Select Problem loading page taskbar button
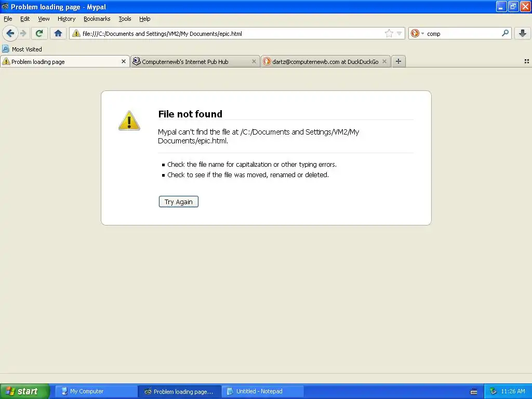This screenshot has height=399, width=532. [x=179, y=391]
